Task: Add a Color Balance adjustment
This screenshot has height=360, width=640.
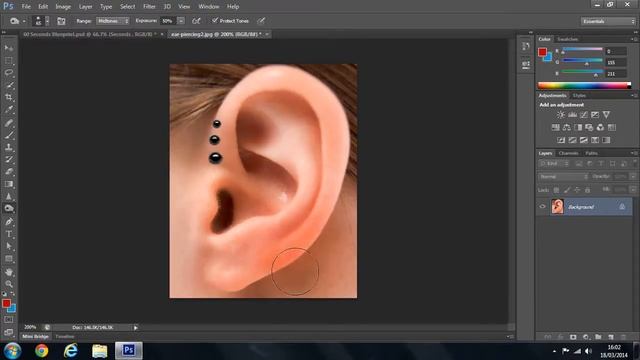Action: click(567, 128)
